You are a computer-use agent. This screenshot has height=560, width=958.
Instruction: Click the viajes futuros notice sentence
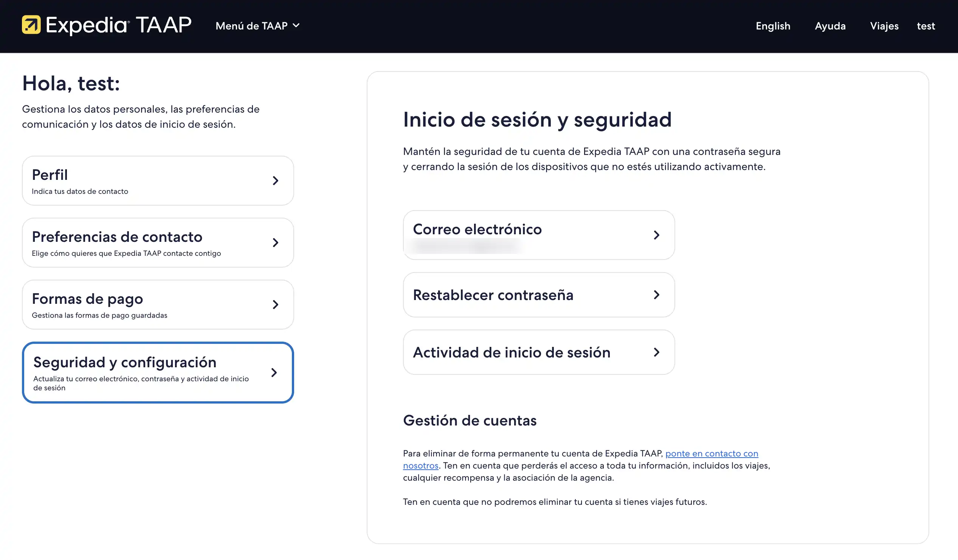point(555,502)
